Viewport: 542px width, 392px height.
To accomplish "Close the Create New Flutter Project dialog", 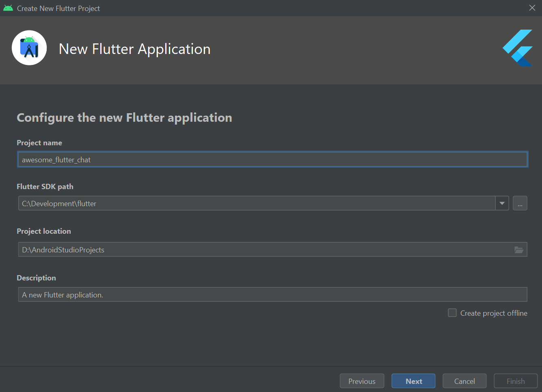I will [x=532, y=8].
